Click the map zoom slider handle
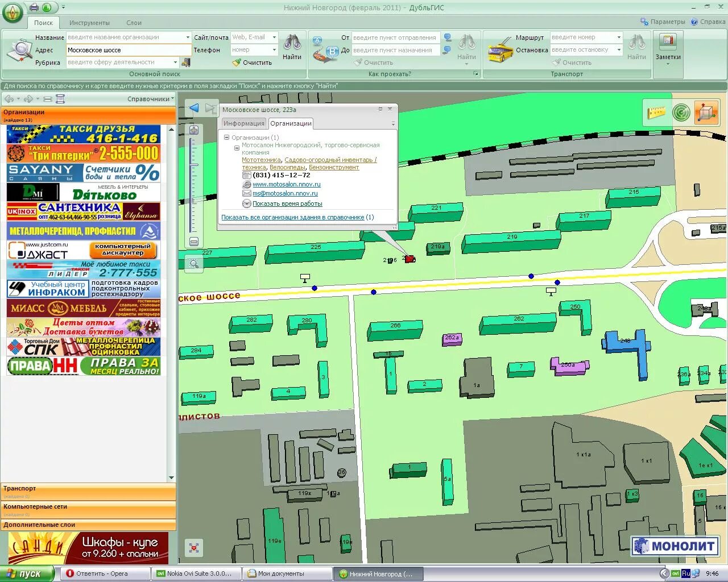Image resolution: width=728 pixels, height=582 pixels. (194, 166)
